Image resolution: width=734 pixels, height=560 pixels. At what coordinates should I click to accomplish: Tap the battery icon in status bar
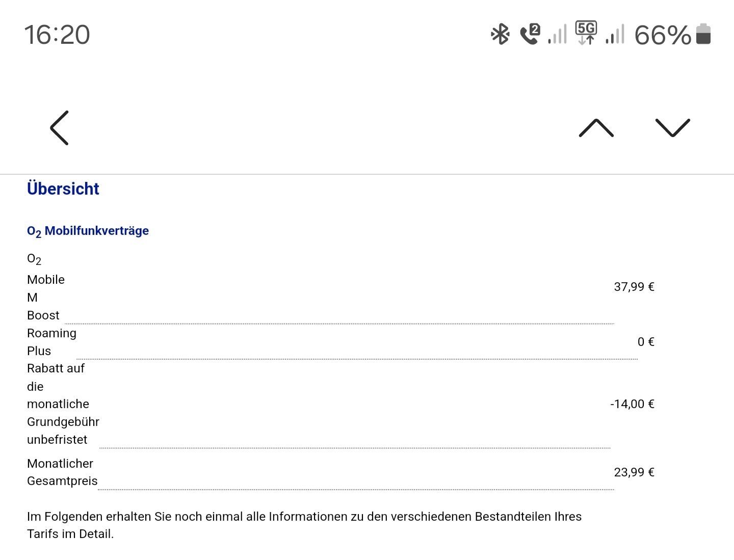click(x=703, y=34)
